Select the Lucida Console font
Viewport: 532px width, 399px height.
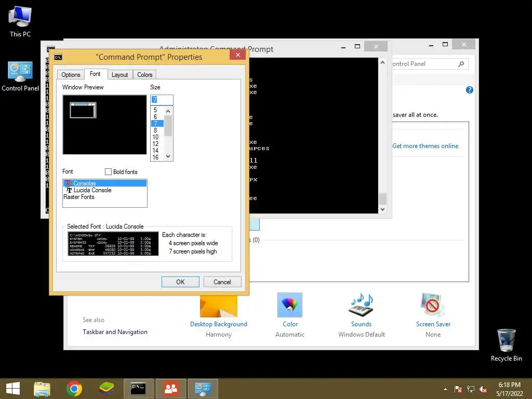point(105,190)
